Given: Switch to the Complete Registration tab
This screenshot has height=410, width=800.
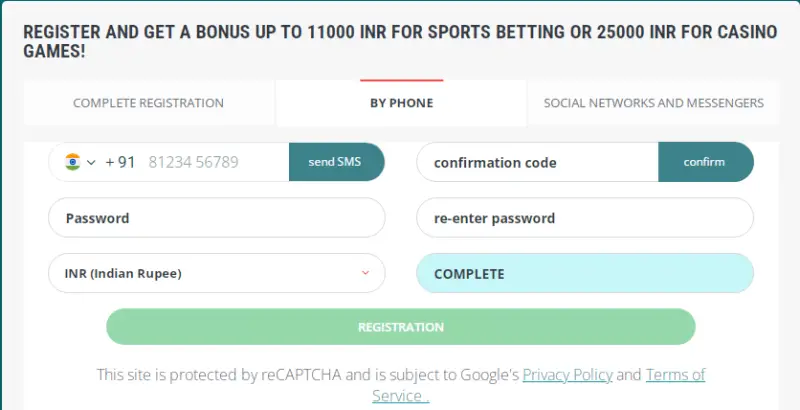Looking at the screenshot, I should pos(148,103).
